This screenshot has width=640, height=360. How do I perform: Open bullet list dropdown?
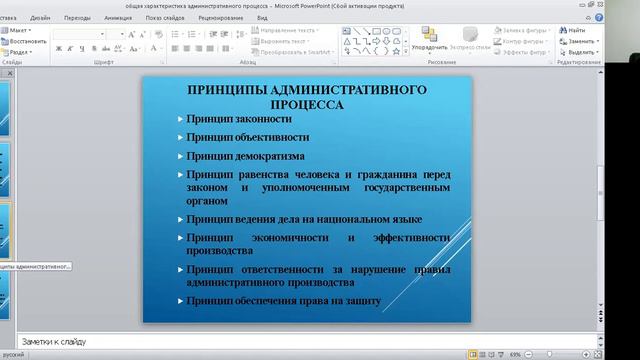click(x=182, y=34)
